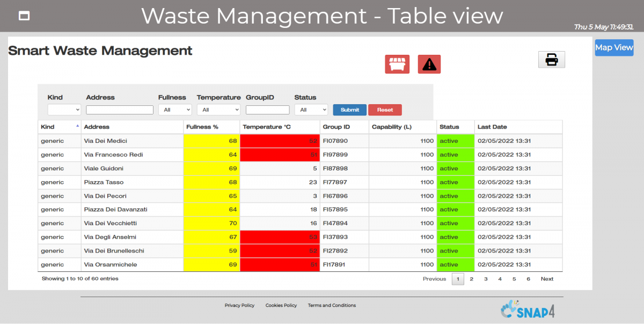Open the Temperature filter dropdown

(218, 110)
